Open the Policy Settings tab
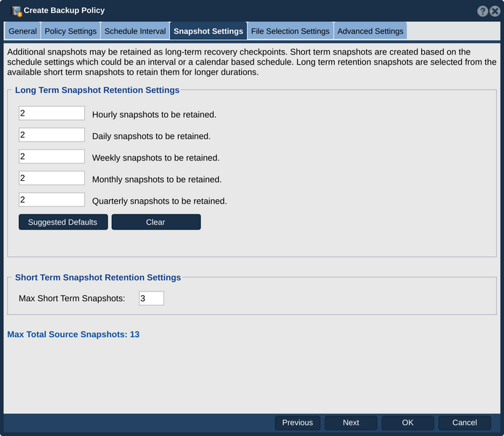Viewport: 504px width, 436px height. [x=70, y=31]
